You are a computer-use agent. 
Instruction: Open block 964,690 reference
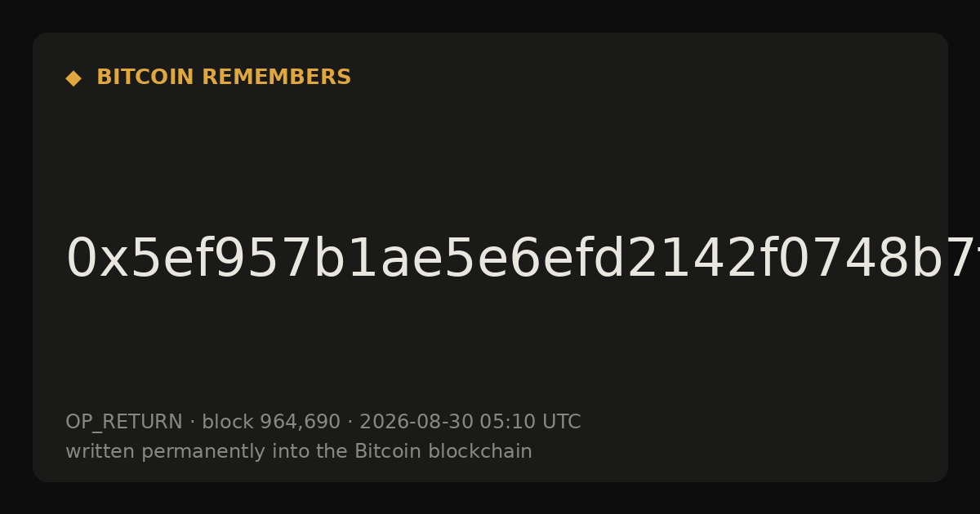(x=271, y=423)
